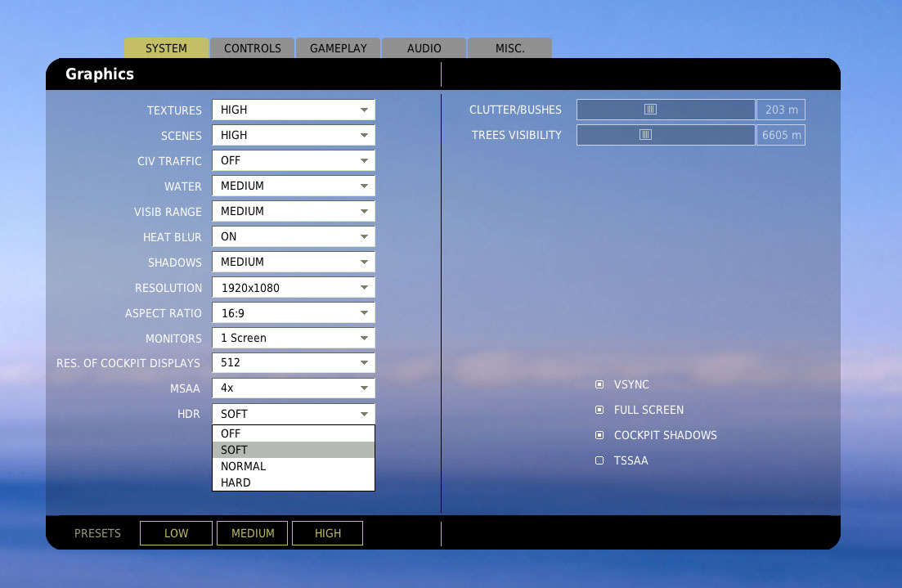Open the MSAA dropdown

[x=294, y=388]
